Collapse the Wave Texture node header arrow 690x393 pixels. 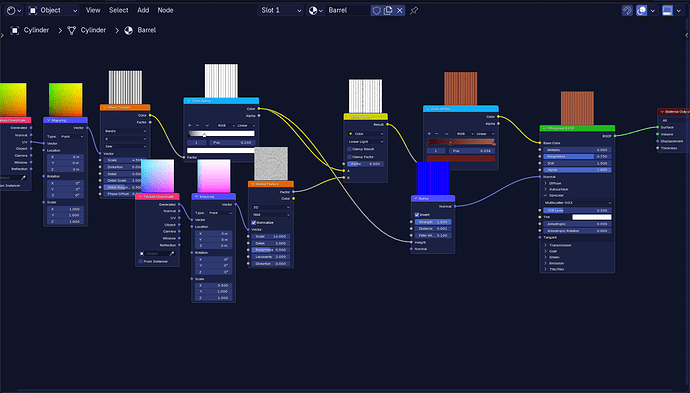click(x=104, y=107)
